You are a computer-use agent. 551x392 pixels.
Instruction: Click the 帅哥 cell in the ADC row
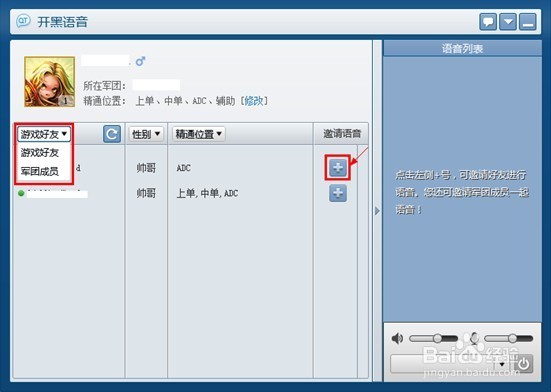(x=146, y=168)
